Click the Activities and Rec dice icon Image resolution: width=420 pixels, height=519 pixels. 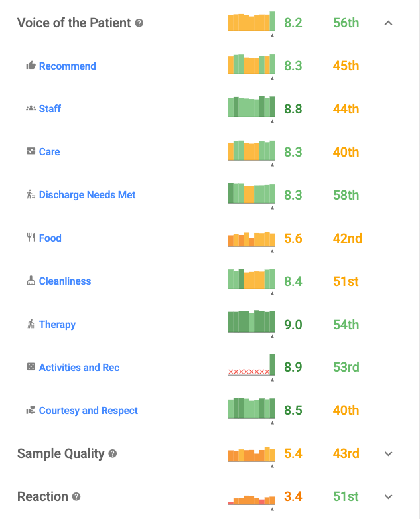(31, 367)
